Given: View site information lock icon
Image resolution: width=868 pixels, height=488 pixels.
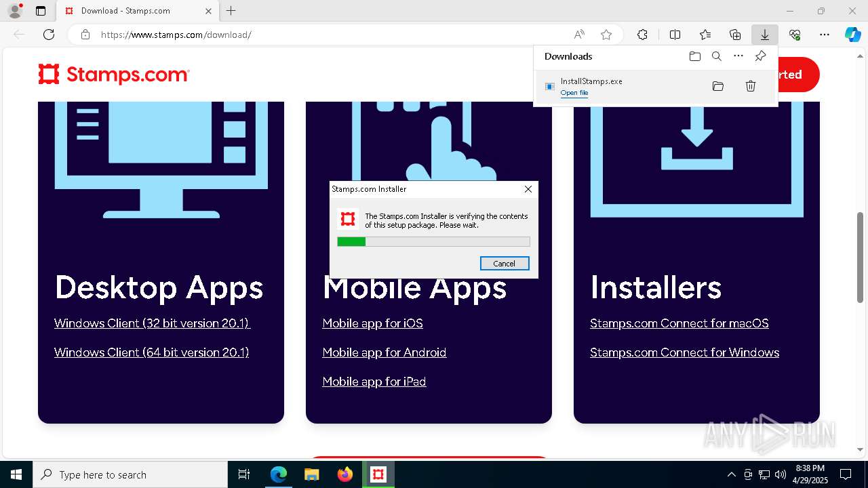Looking at the screenshot, I should coord(85,35).
